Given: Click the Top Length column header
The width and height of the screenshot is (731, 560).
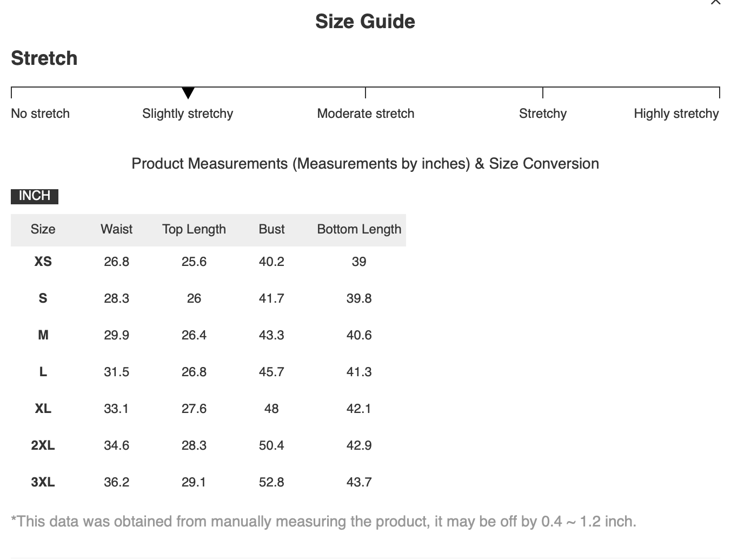Looking at the screenshot, I should click(194, 229).
